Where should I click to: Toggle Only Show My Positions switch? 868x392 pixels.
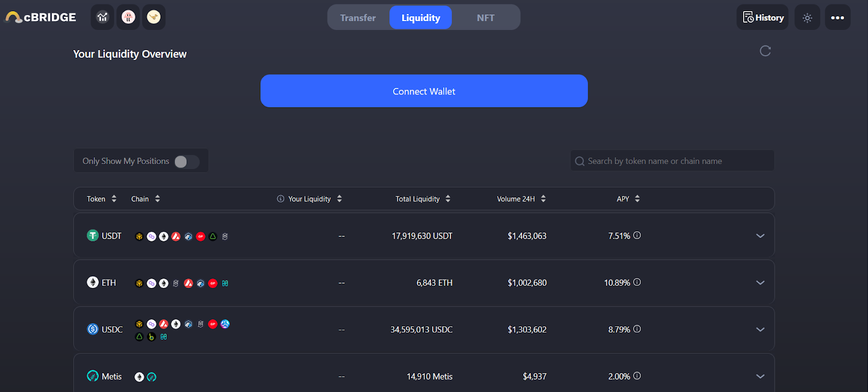coord(186,161)
